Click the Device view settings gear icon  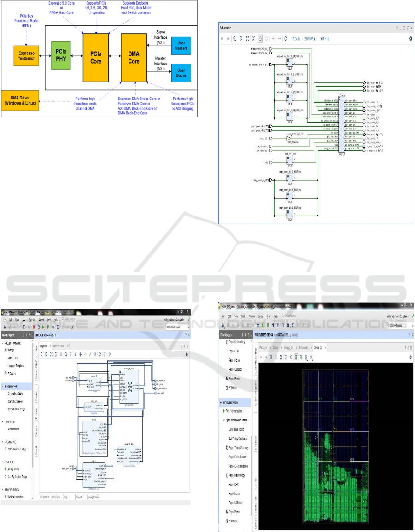[410, 357]
